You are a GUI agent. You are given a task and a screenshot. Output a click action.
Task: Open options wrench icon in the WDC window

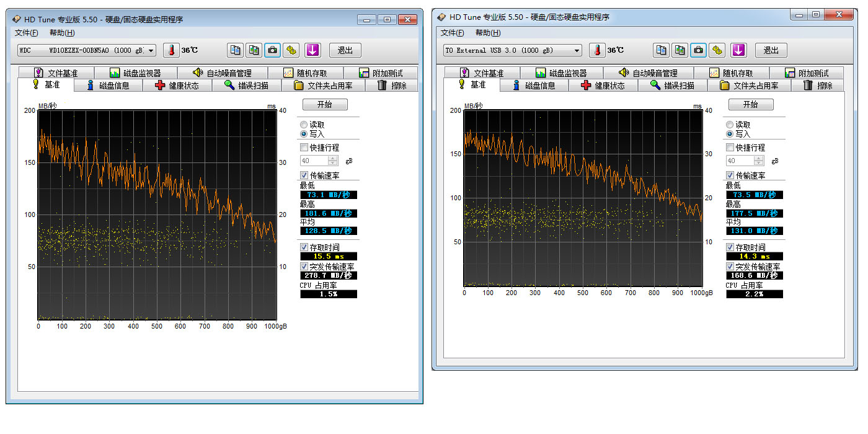[x=292, y=50]
